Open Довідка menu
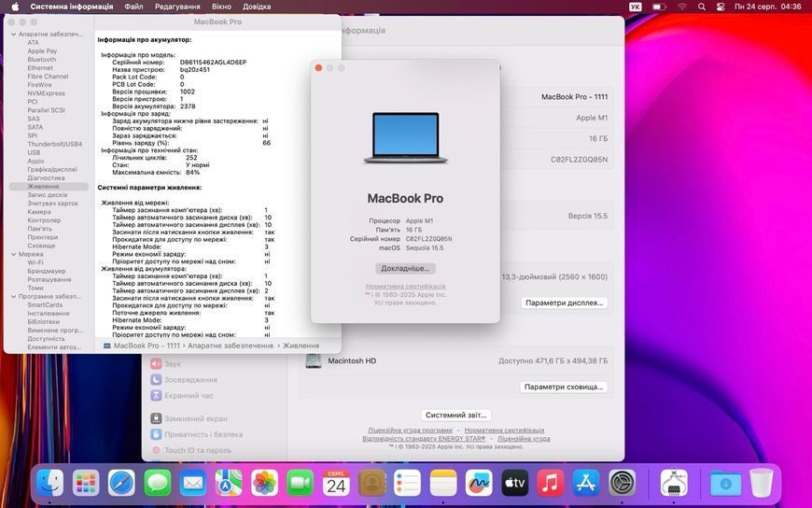 257,7
